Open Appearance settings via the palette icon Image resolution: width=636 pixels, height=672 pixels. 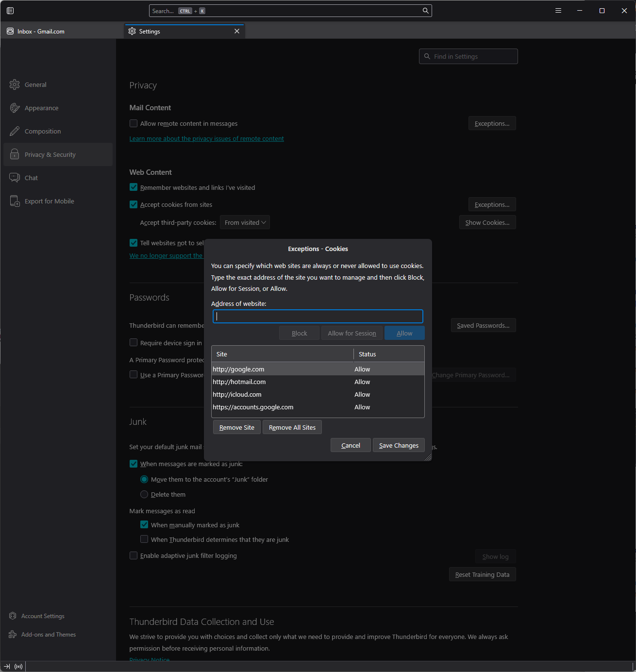15,108
